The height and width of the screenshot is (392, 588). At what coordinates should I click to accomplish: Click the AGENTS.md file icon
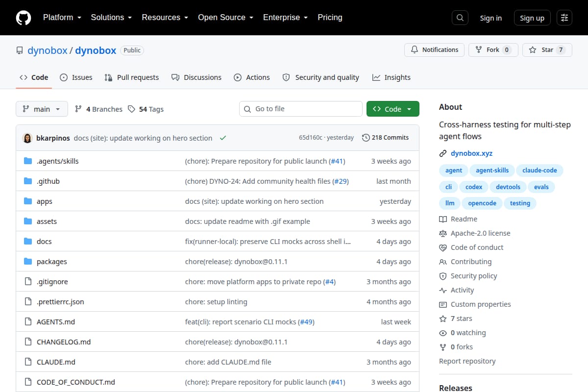pos(28,321)
